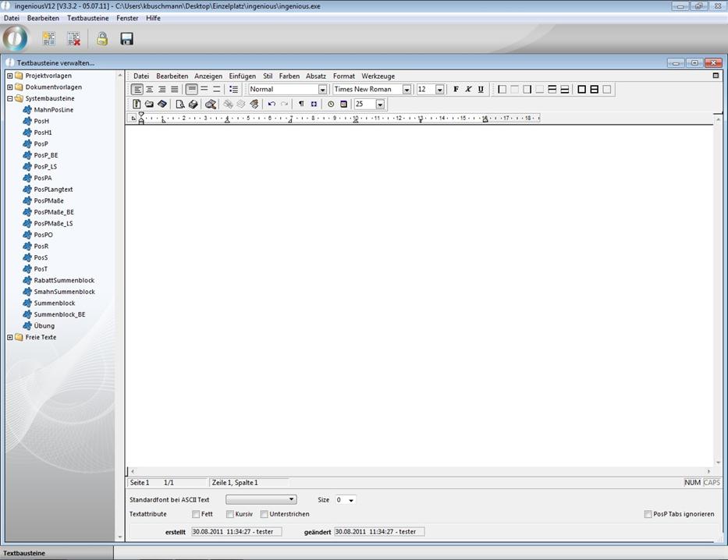Select the PosPLangtext tree entry
Viewport: 728px width, 560px height.
pos(53,190)
